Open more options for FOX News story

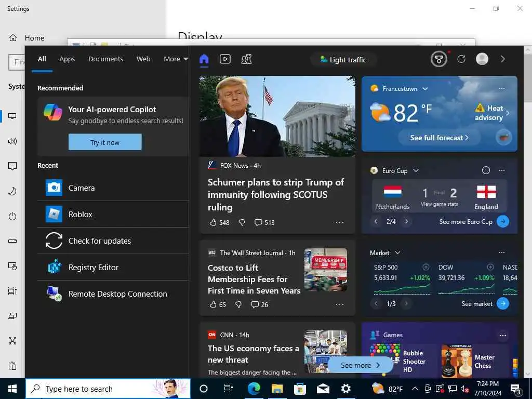340,222
